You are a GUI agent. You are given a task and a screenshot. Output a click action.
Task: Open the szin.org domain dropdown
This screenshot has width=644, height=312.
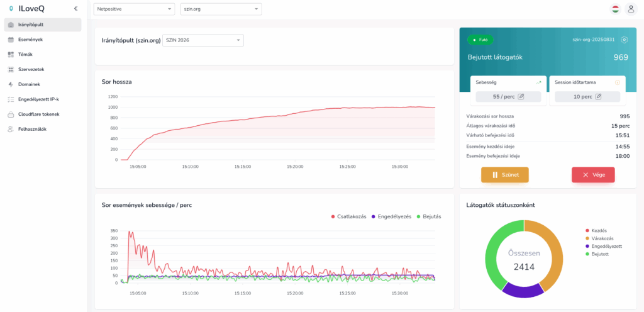click(x=220, y=9)
